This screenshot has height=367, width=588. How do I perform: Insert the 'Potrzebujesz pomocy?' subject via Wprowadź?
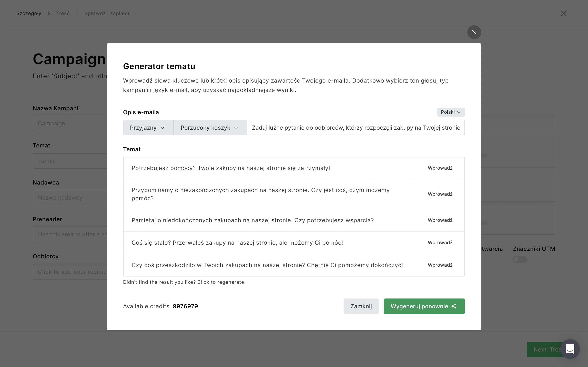tap(440, 168)
